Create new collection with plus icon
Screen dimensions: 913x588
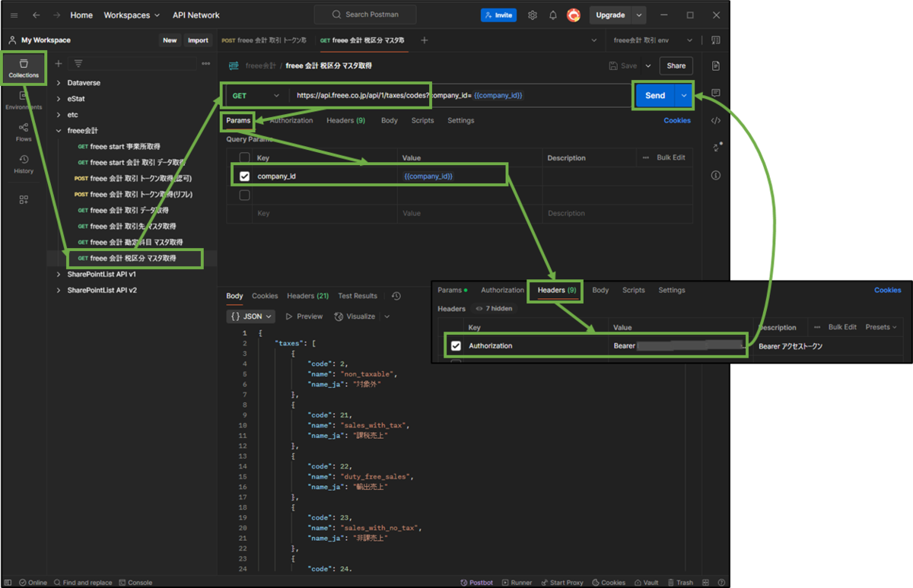click(59, 64)
